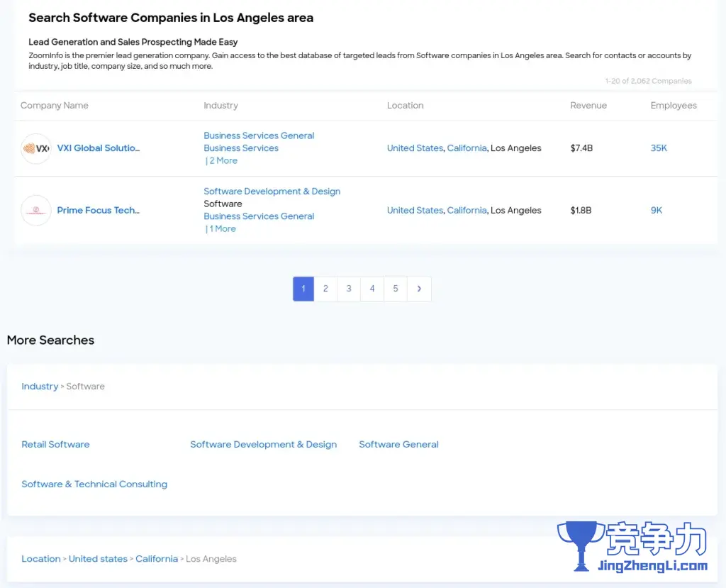
Task: Select pagination page 1
Action: [303, 289]
